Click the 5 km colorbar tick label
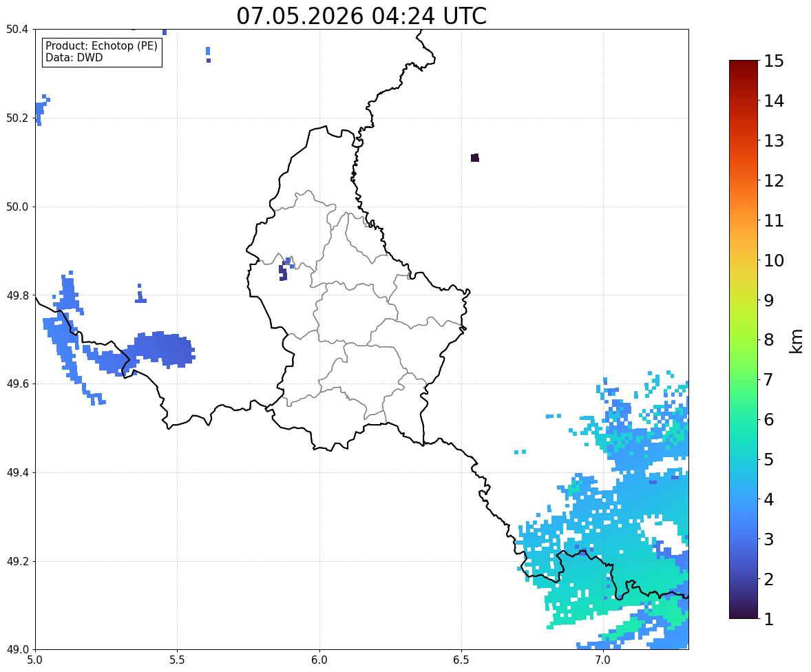This screenshot has height=672, width=811. 768,459
